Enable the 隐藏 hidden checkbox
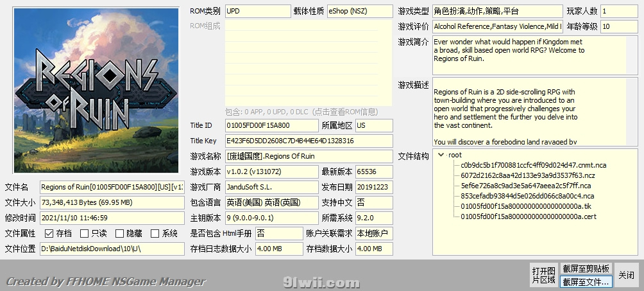Viewport: 644px width, 291px height. tap(119, 233)
